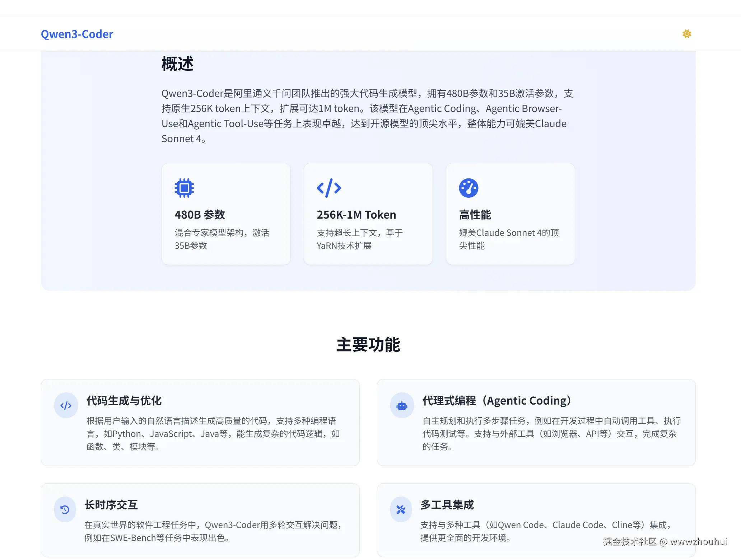
Task: Click the 480B 参数 card title
Action: pyautogui.click(x=200, y=215)
